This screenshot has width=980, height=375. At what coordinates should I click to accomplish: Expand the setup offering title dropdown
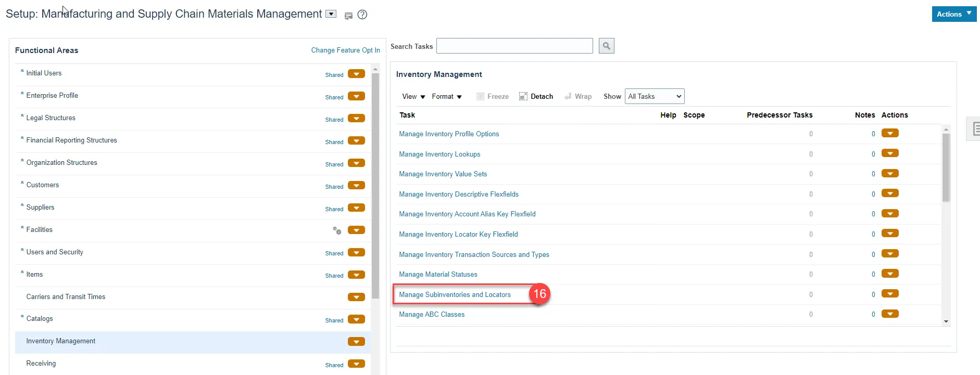(331, 14)
